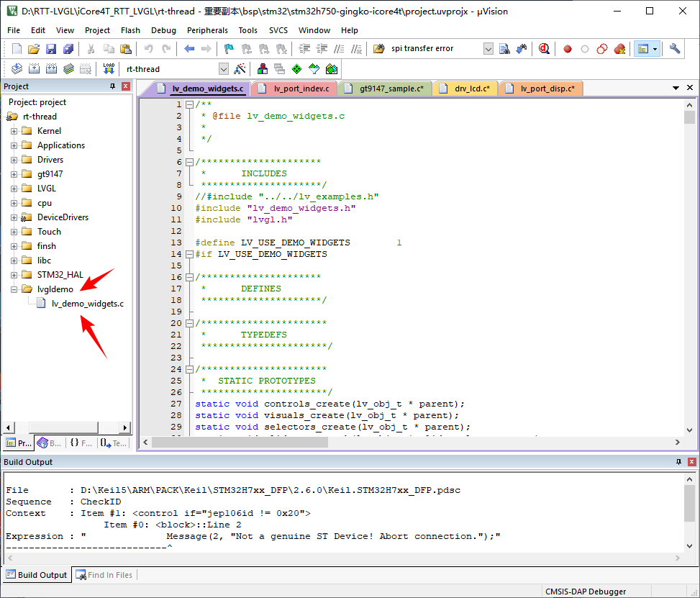Click the Open file folder icon

coord(33,49)
